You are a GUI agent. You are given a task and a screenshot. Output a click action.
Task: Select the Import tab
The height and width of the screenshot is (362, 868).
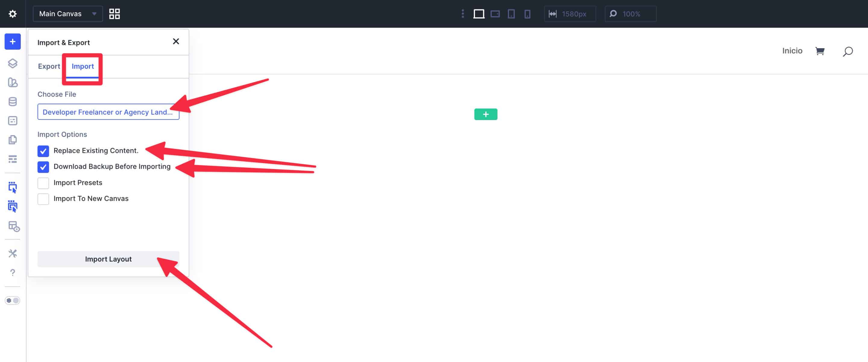point(83,66)
